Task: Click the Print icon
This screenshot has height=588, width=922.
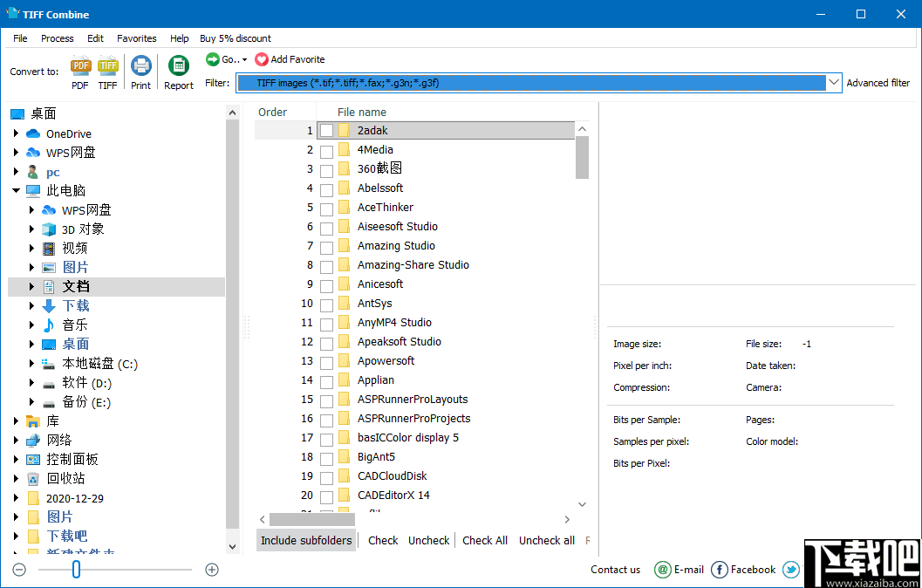Action: [x=141, y=65]
